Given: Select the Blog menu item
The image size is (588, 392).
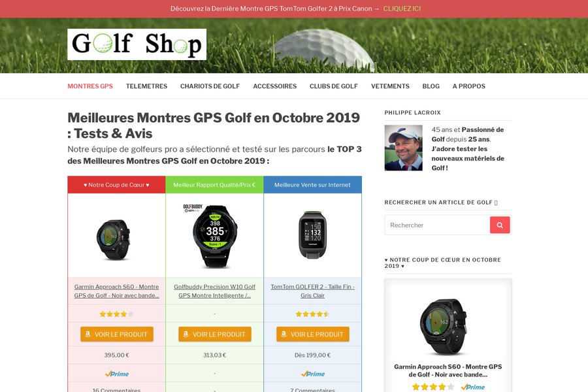Looking at the screenshot, I should point(431,86).
